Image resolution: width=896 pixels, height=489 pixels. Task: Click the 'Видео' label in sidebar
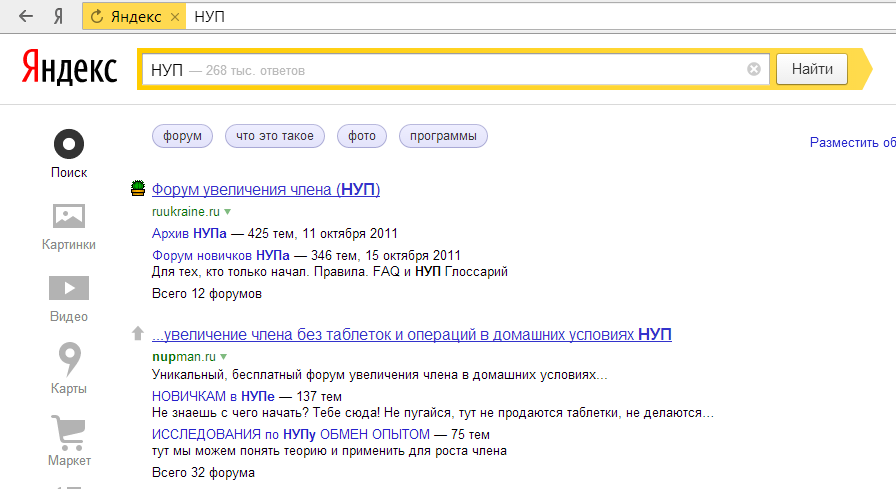(69, 316)
